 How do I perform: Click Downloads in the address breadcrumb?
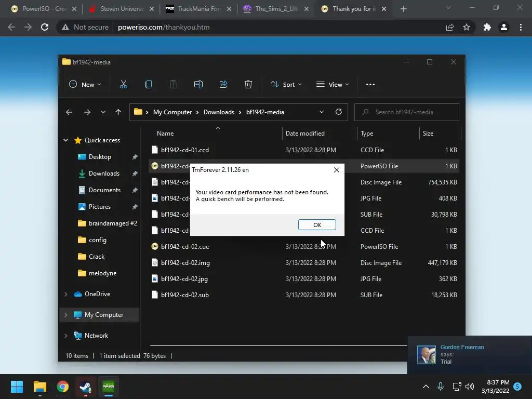coord(219,112)
